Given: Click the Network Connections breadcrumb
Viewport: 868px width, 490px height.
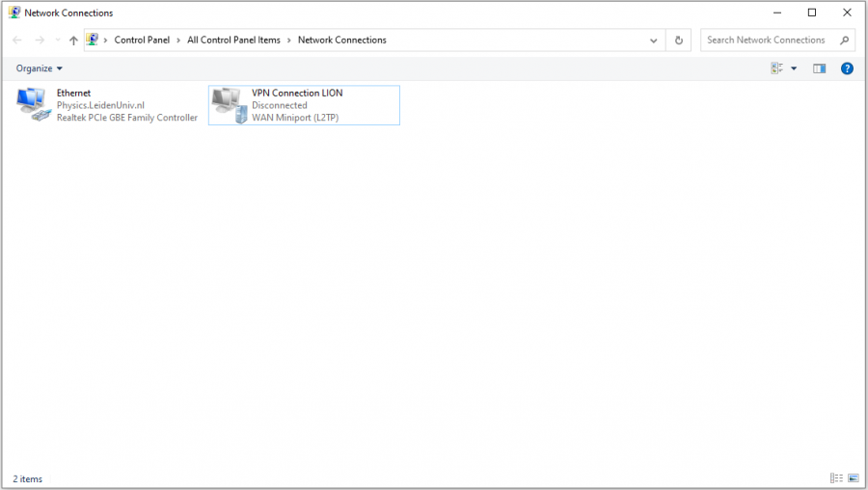Looking at the screenshot, I should (341, 41).
